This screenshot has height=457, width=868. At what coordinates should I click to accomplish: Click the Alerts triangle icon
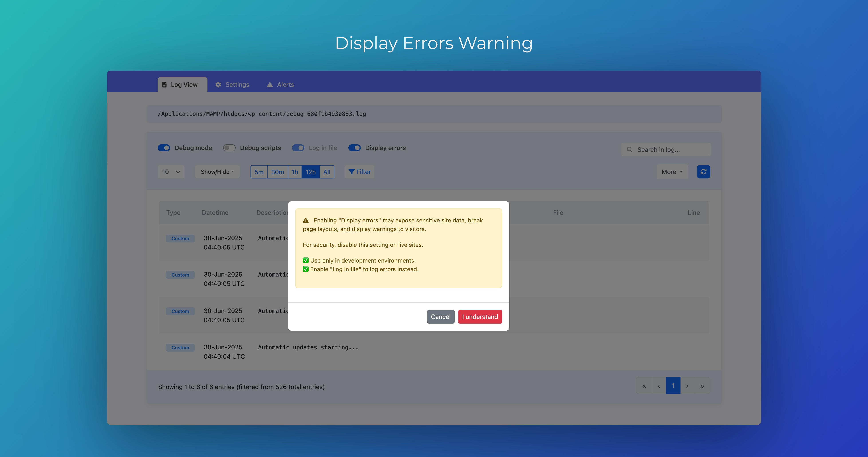(270, 85)
